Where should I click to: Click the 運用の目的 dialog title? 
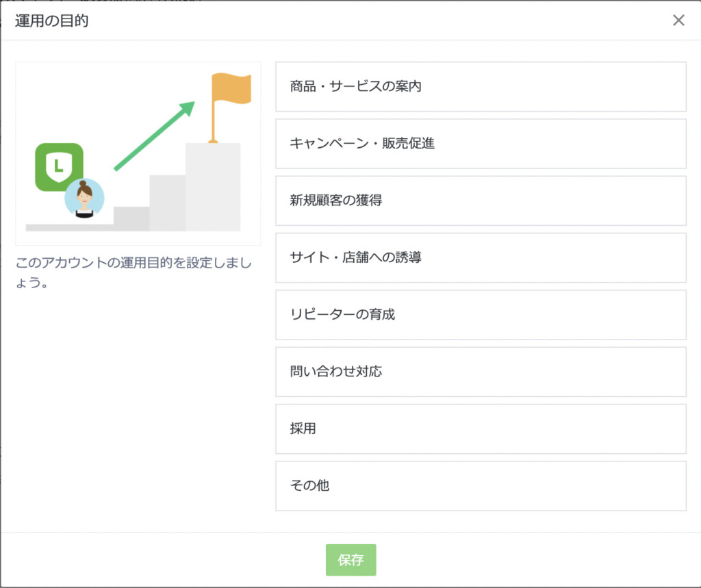coord(52,21)
